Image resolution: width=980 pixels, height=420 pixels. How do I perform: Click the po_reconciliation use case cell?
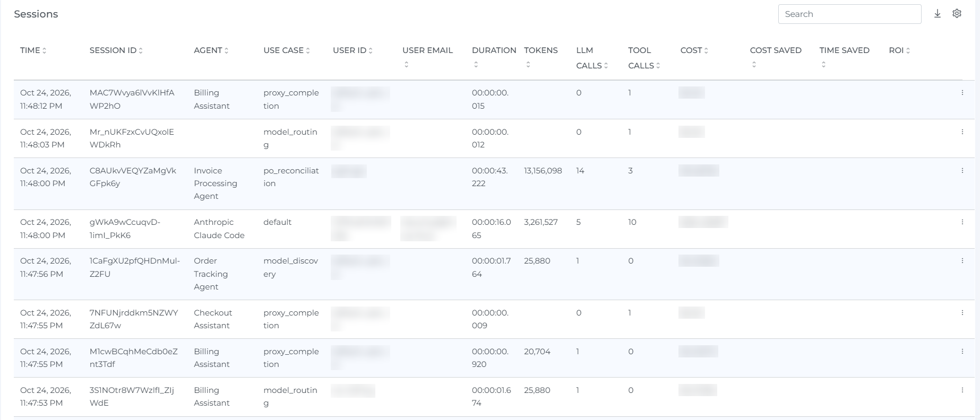(x=291, y=177)
